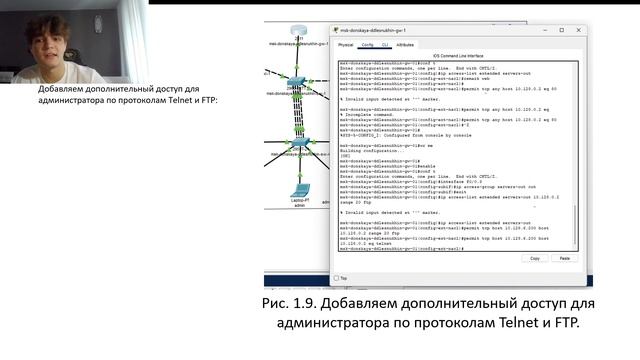Maximize the router configuration window
The image size is (640, 360).
[562, 30]
